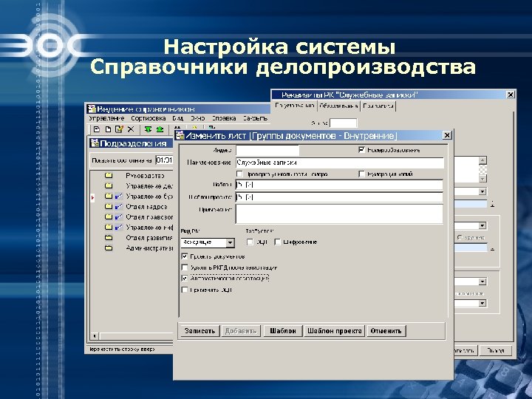Toggle Автоматическая регистрация checkbox
The height and width of the screenshot is (399, 532).
click(185, 279)
